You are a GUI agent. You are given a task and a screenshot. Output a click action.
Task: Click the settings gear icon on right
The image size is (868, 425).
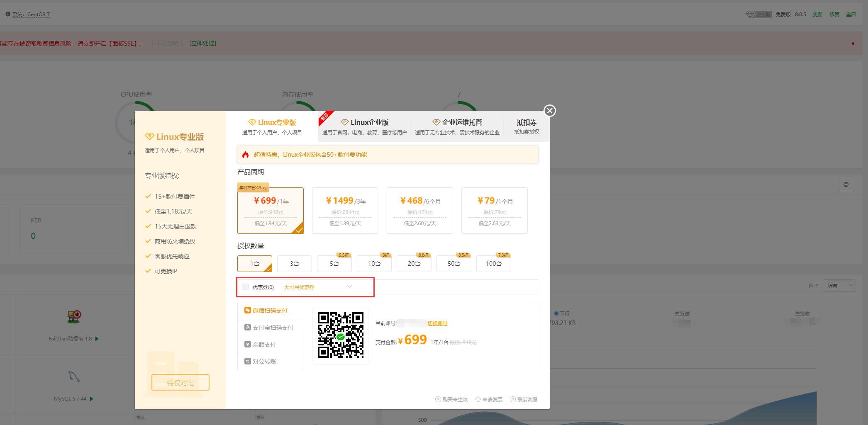pos(846,185)
